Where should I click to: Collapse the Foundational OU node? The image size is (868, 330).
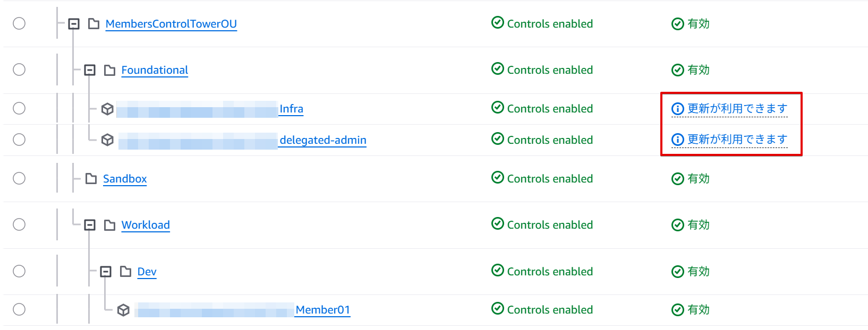click(x=90, y=70)
